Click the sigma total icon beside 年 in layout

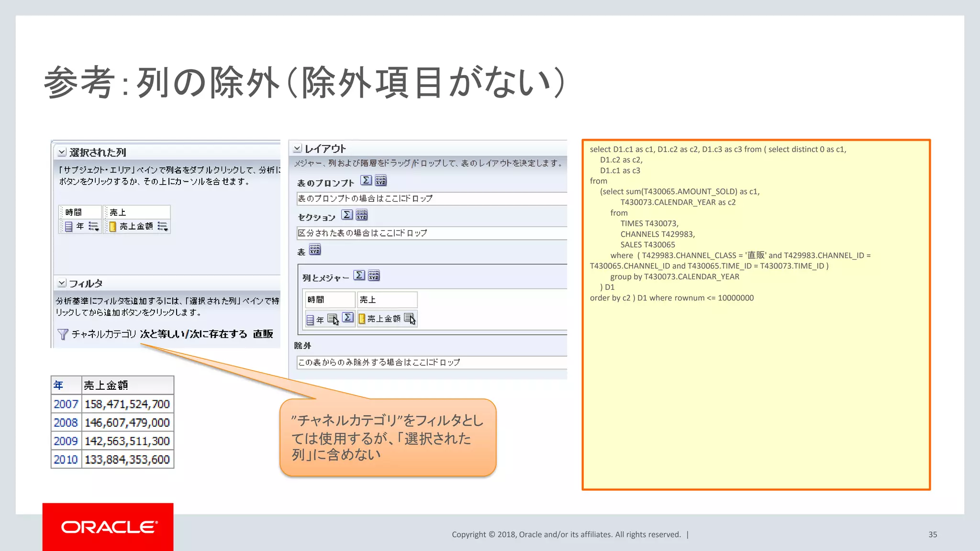348,318
